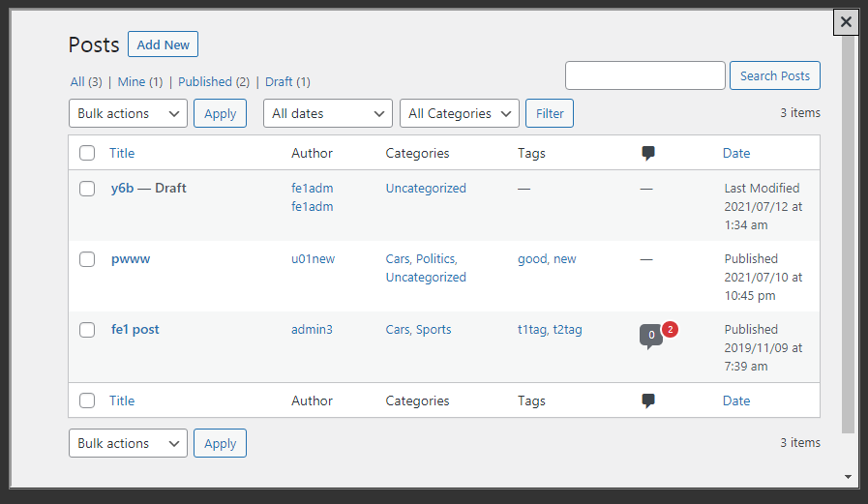868x504 pixels.
Task: Close the modal with X button
Action: (x=846, y=21)
